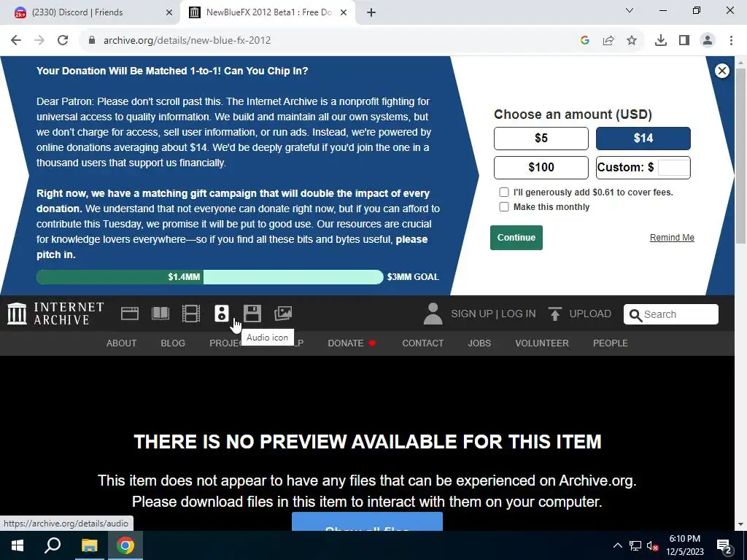Open the Chrome profile icon
Image resolution: width=747 pixels, height=560 pixels.
[x=708, y=41]
